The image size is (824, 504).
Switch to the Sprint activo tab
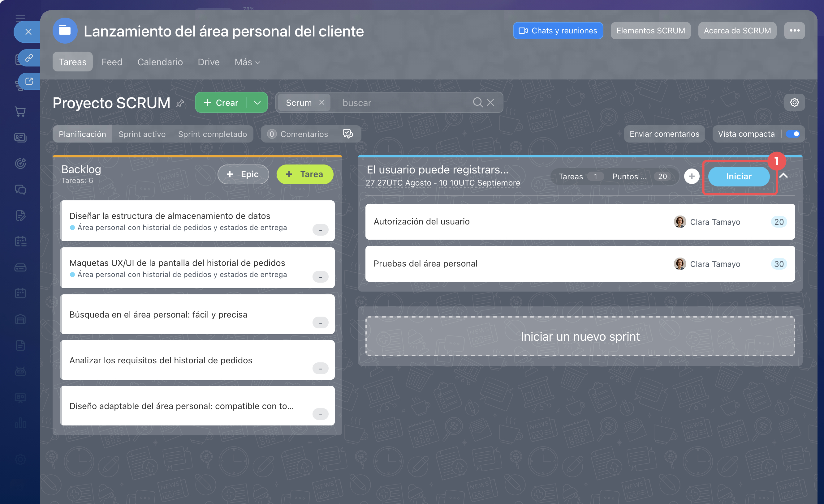[142, 134]
